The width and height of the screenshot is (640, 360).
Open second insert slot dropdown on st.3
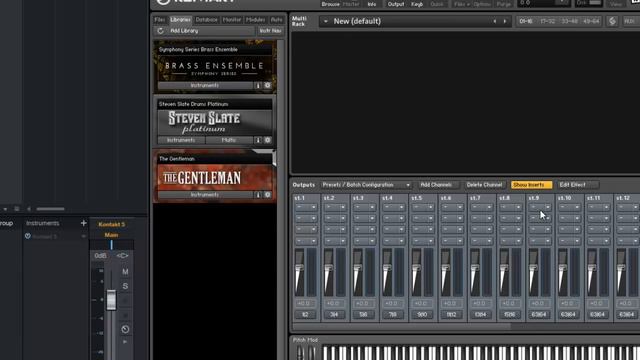click(364, 218)
